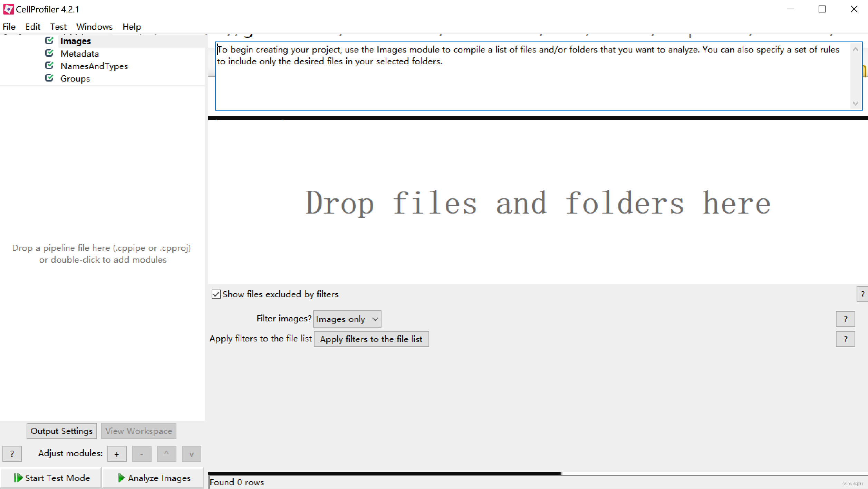The image size is (868, 489).
Task: Open the File menu
Action: tap(10, 27)
